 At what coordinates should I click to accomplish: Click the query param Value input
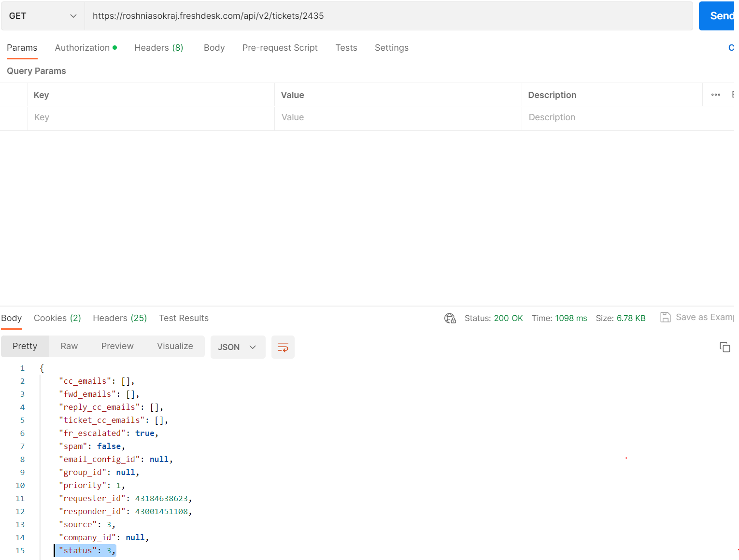[398, 118]
